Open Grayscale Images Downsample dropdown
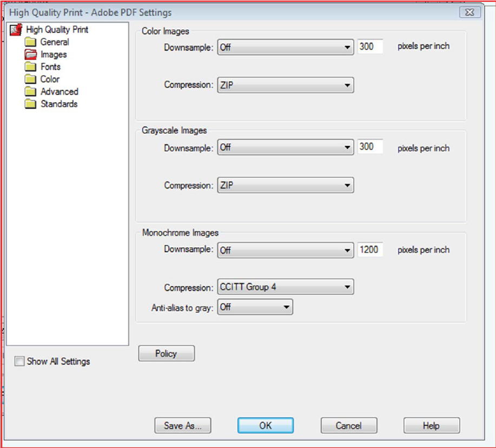Screen dimensions: 496x448 tap(285, 147)
